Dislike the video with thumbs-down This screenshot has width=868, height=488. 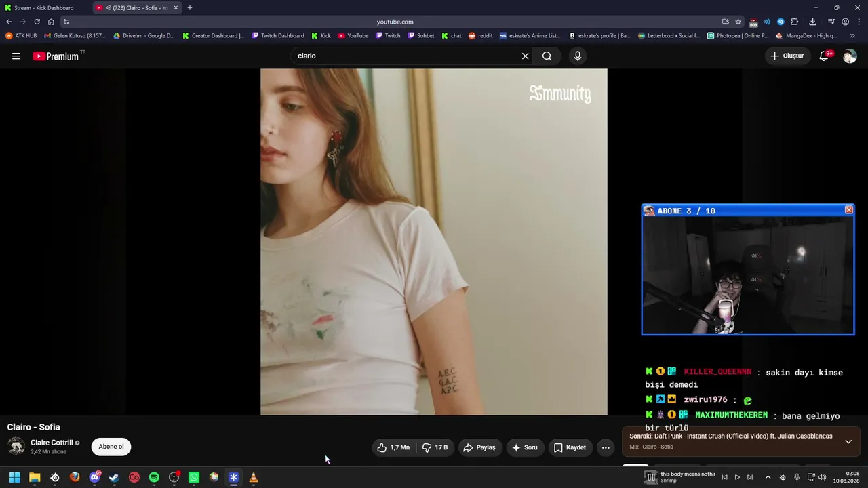(x=435, y=447)
